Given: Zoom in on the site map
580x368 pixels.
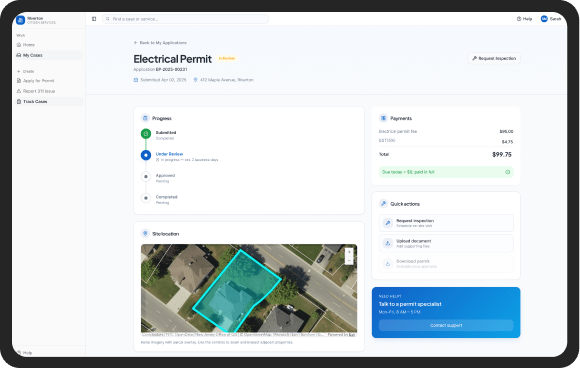Looking at the screenshot, I should pos(349,252).
